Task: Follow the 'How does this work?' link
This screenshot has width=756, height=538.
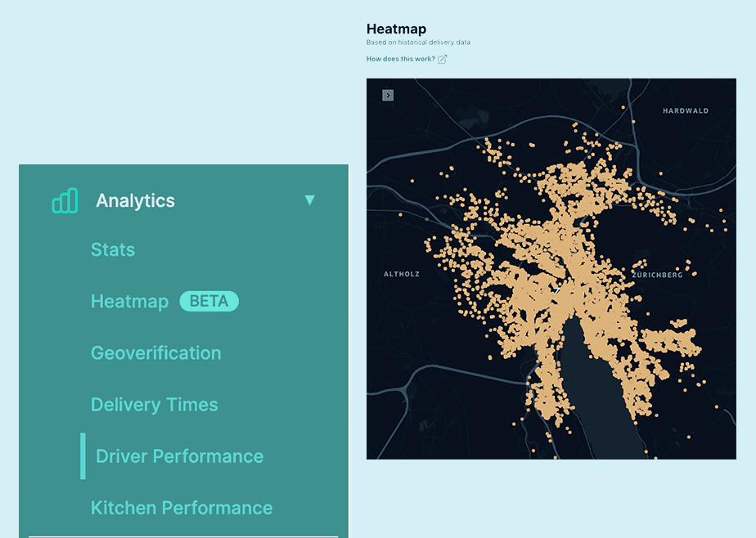Action: 401,59
